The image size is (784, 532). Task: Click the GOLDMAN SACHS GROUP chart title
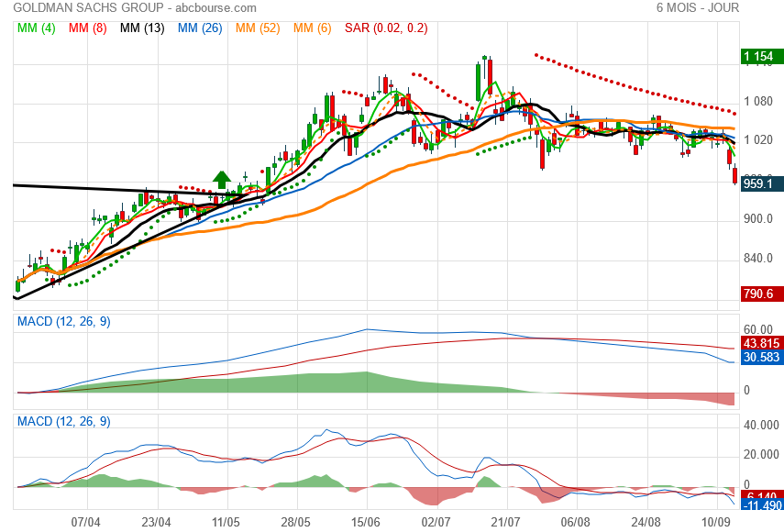pyautogui.click(x=88, y=8)
